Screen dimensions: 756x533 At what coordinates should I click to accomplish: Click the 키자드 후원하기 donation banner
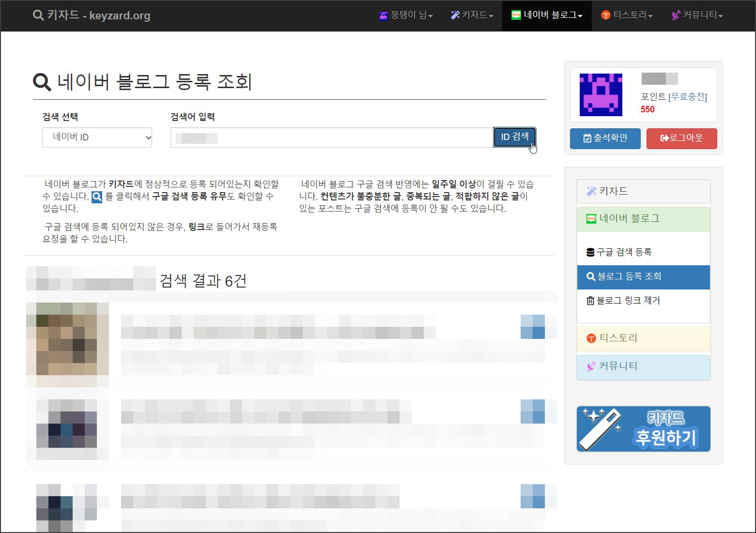click(644, 429)
